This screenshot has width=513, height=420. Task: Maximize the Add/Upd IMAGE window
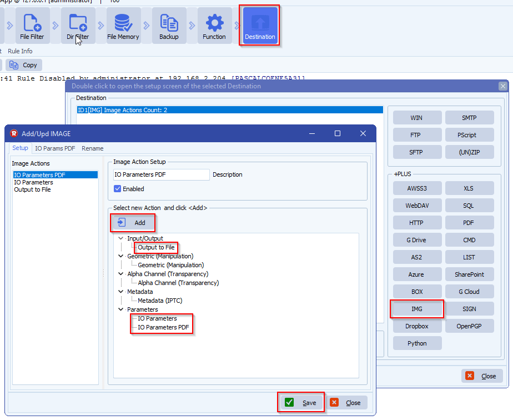pyautogui.click(x=338, y=133)
